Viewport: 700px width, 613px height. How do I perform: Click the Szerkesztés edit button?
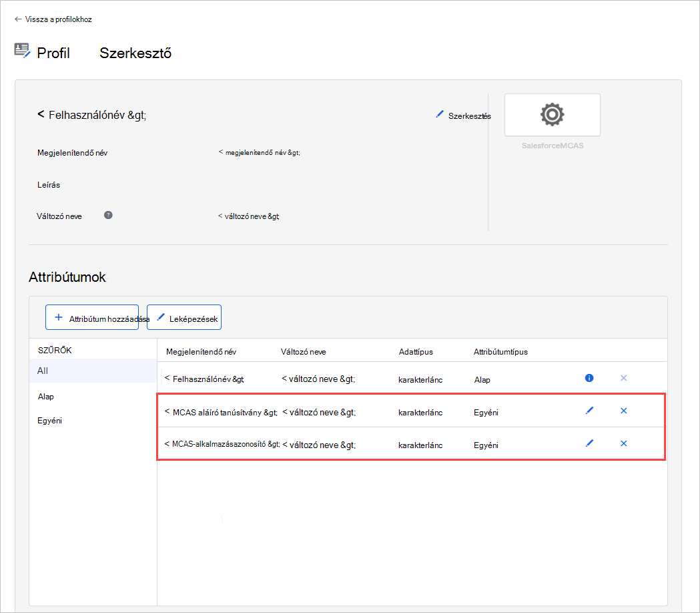[x=463, y=116]
